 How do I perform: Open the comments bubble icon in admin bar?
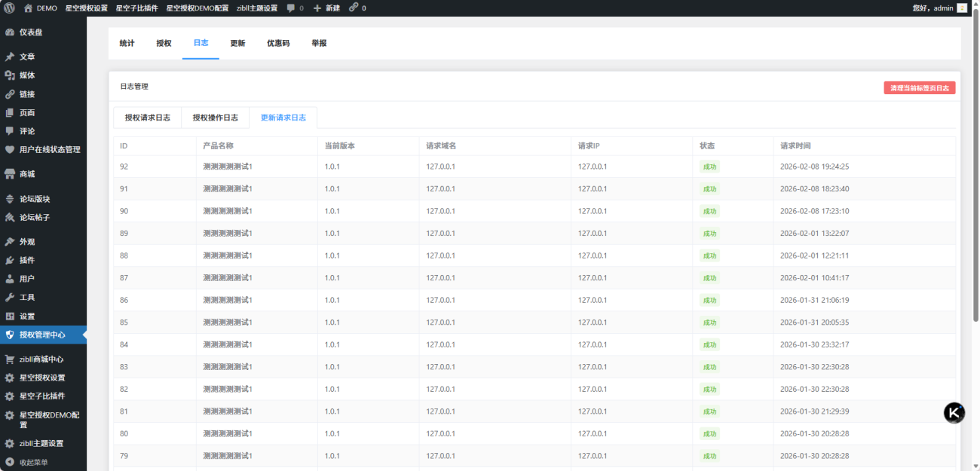pos(291,8)
